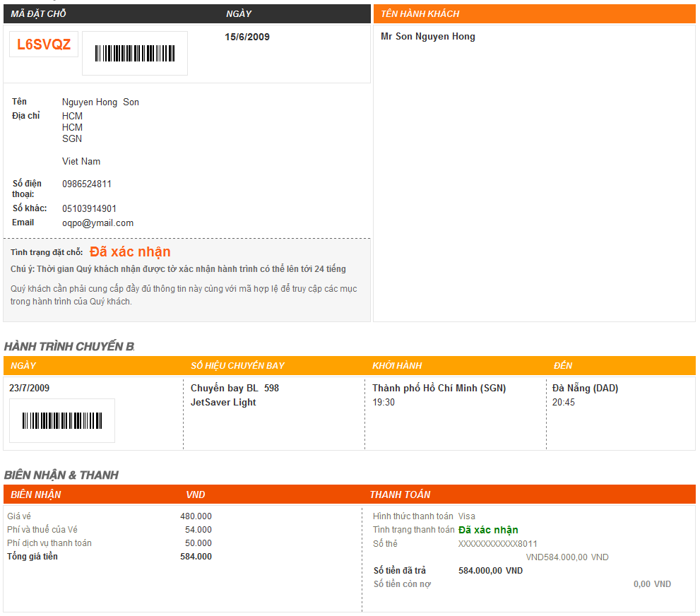
Task: Click the card number ending 8011
Action: 498,544
